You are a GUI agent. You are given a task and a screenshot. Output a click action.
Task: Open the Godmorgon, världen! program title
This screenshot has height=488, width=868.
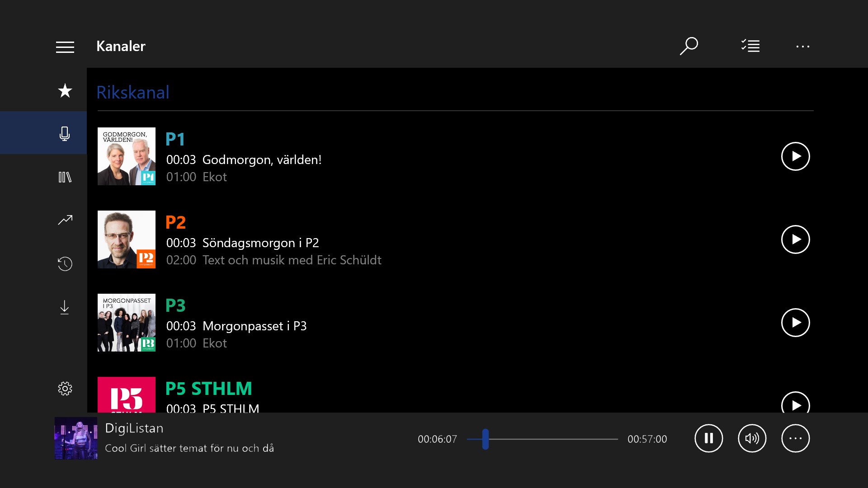coord(262,160)
